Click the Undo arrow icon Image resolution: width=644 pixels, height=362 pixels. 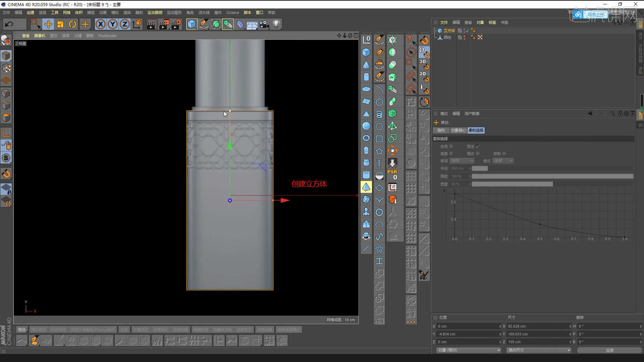(9, 24)
